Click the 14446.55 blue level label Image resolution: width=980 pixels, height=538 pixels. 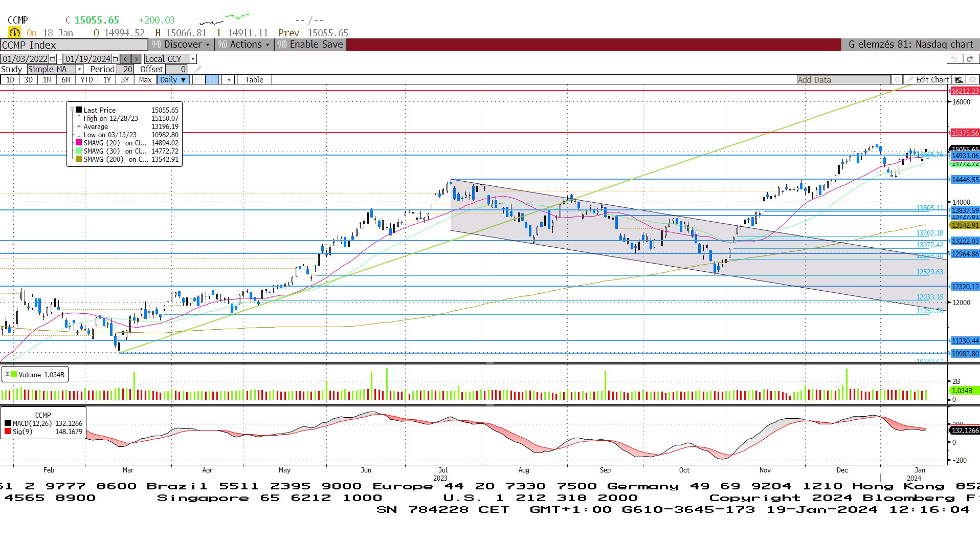(965, 180)
